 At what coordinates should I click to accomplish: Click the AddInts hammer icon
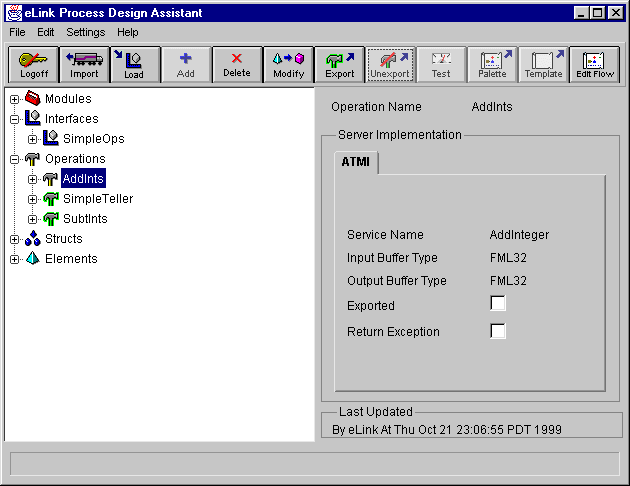point(51,178)
